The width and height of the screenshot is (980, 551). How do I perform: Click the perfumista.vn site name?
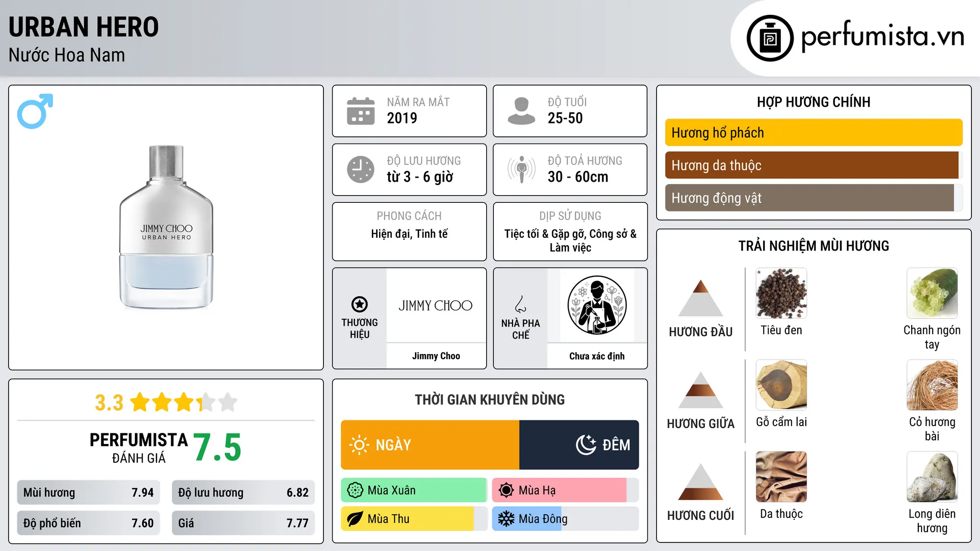click(882, 35)
